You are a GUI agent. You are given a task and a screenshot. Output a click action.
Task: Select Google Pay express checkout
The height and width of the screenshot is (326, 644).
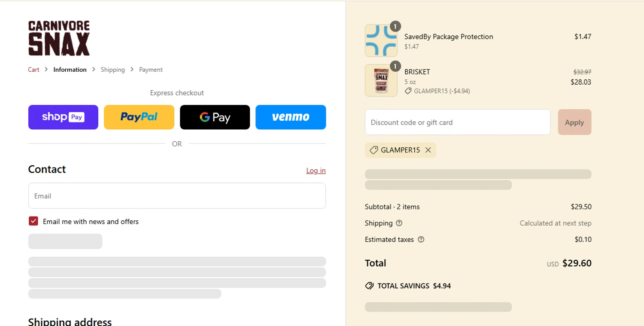[215, 117]
